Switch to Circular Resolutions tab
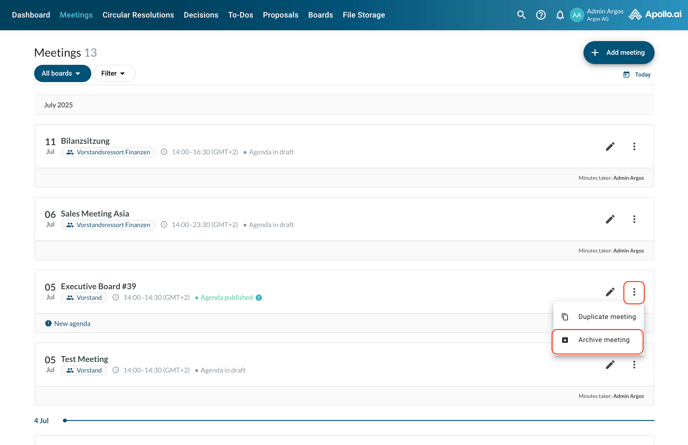 [x=138, y=15]
